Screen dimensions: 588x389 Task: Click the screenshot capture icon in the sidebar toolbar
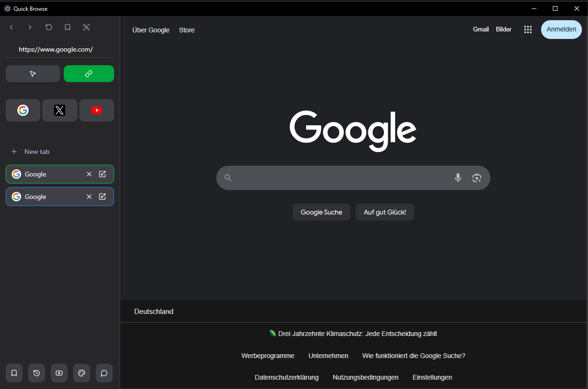tap(86, 27)
